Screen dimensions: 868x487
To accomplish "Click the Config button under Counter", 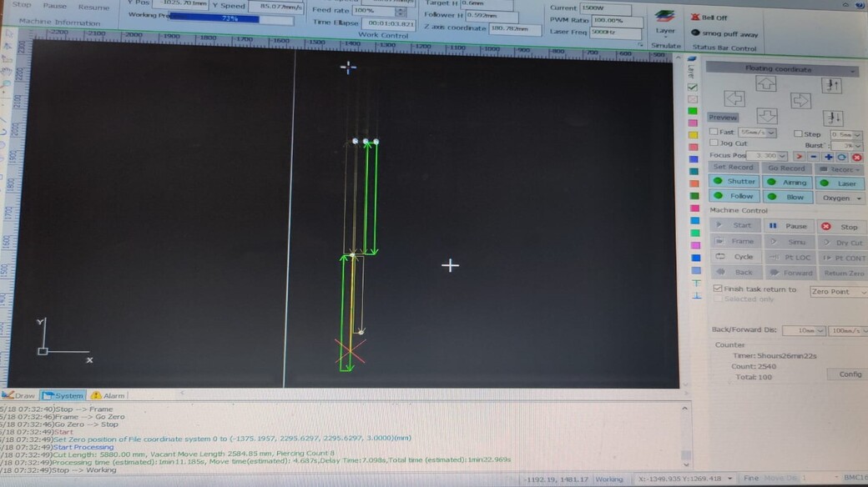I will click(x=849, y=374).
